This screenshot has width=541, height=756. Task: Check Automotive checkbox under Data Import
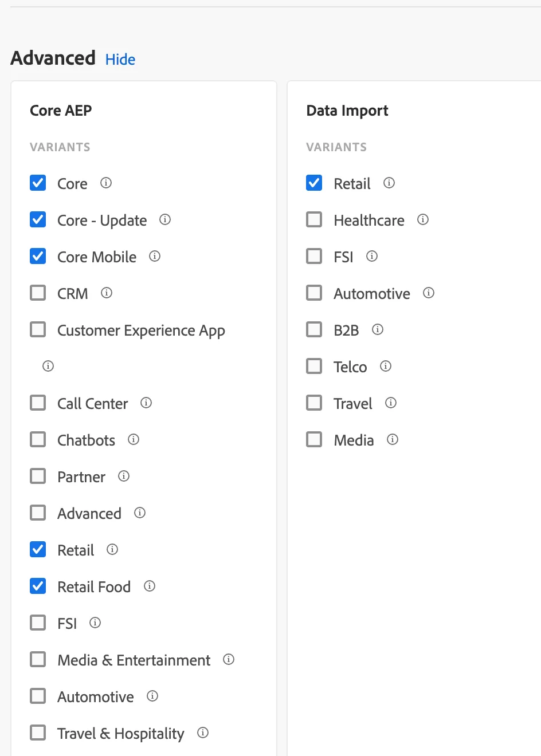pos(314,293)
